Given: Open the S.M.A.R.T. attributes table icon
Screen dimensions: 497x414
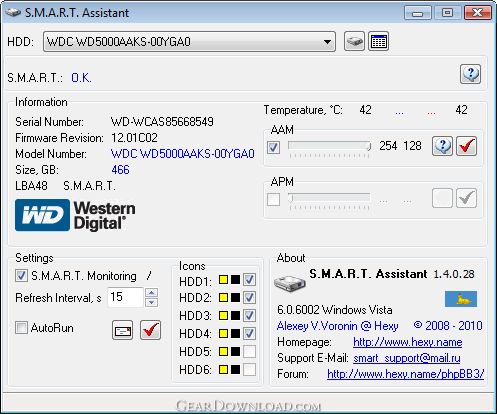Looking at the screenshot, I should [378, 42].
